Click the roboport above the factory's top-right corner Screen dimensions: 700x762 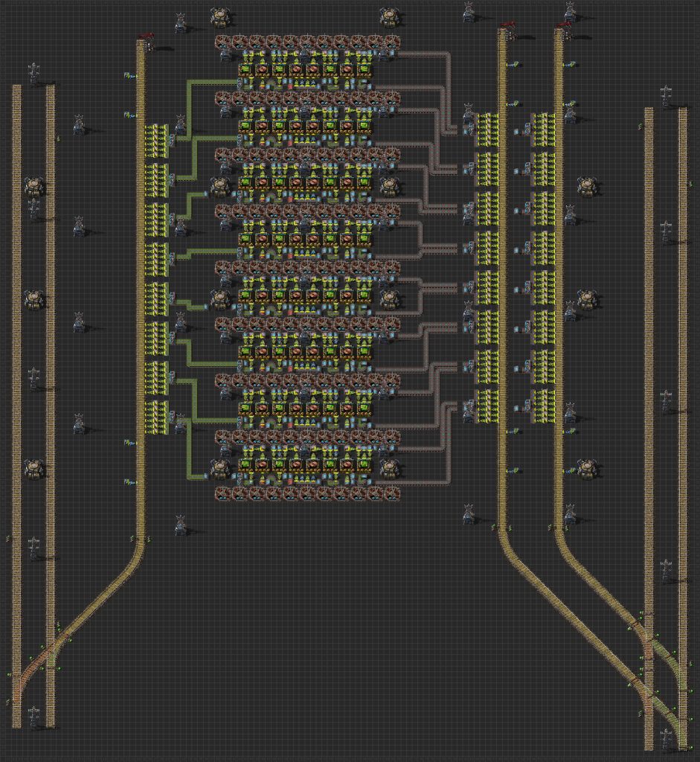tap(389, 18)
